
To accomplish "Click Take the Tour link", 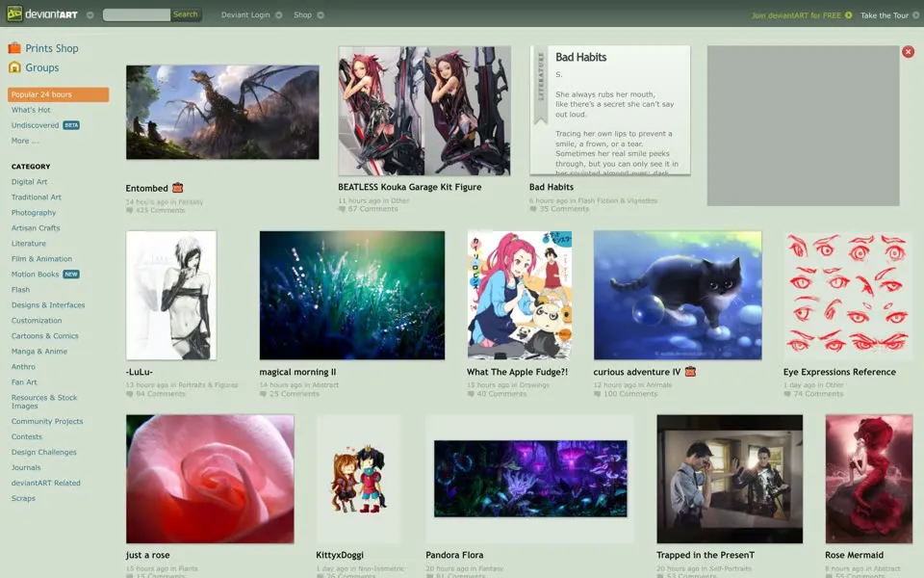I will click(x=884, y=15).
